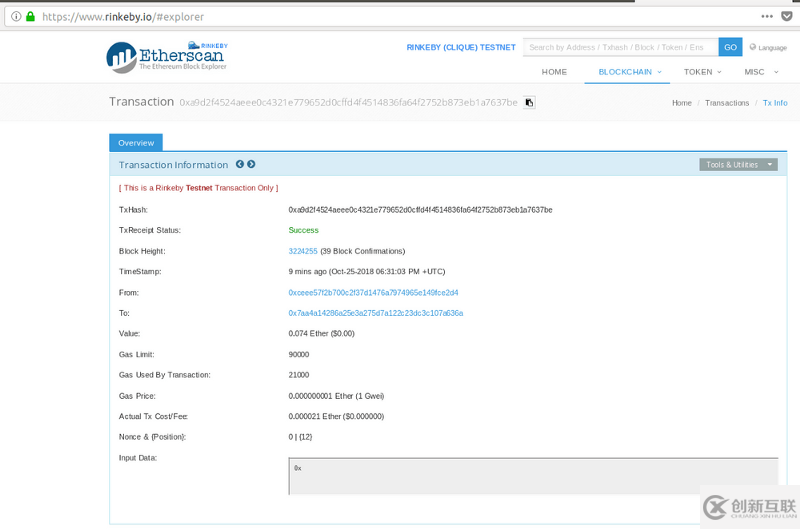Open the site information icon in the address bar
800x529 pixels.
pos(16,16)
